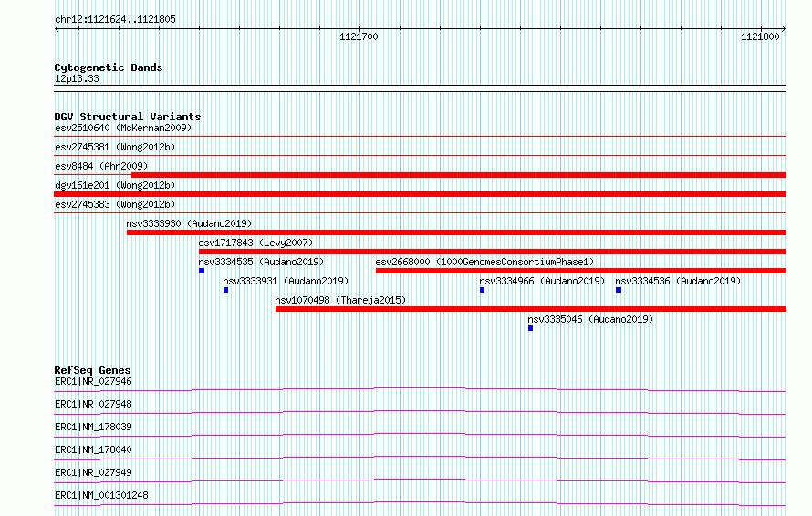This screenshot has width=812, height=516.
Task: Click the esv2745383 thin red line
Action: 420,212
